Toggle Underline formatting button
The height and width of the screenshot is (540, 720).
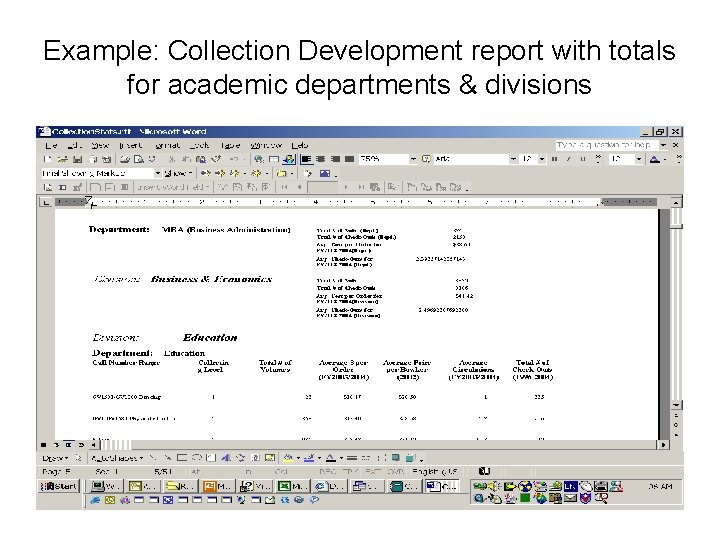click(x=583, y=159)
